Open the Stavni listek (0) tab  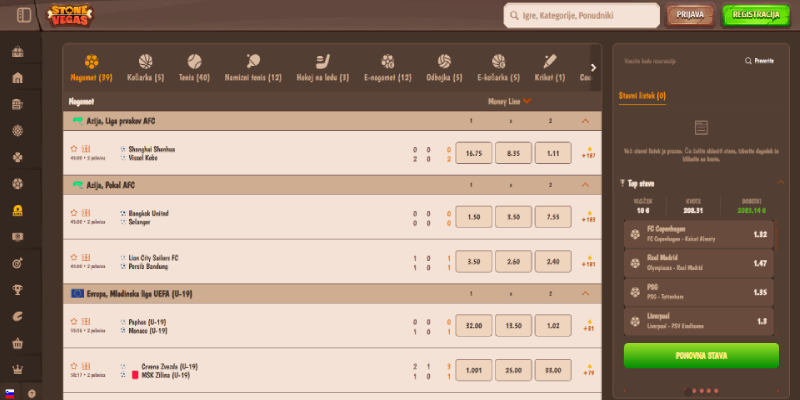643,96
